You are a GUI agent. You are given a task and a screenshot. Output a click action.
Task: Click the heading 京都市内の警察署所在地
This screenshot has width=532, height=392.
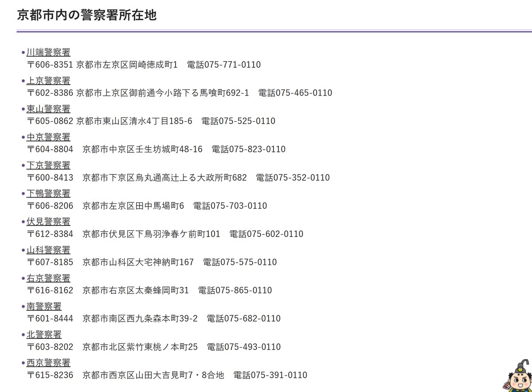pyautogui.click(x=87, y=15)
